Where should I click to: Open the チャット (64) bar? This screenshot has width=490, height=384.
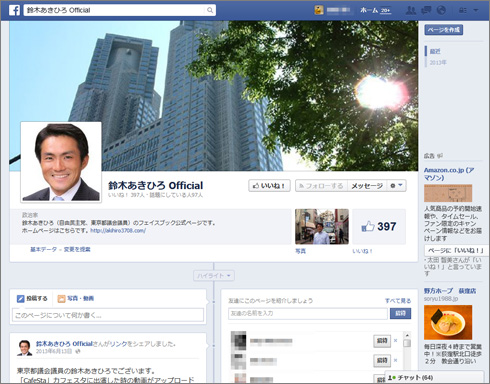click(434, 377)
